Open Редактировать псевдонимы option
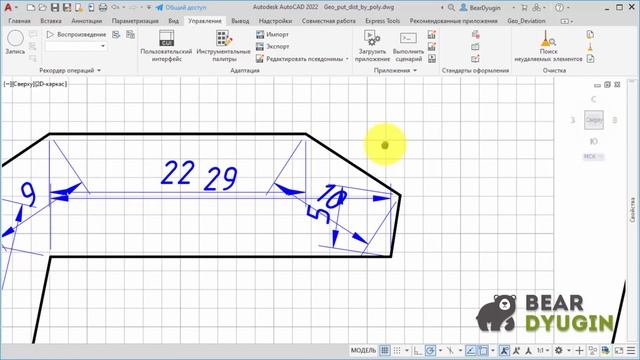 [300, 59]
